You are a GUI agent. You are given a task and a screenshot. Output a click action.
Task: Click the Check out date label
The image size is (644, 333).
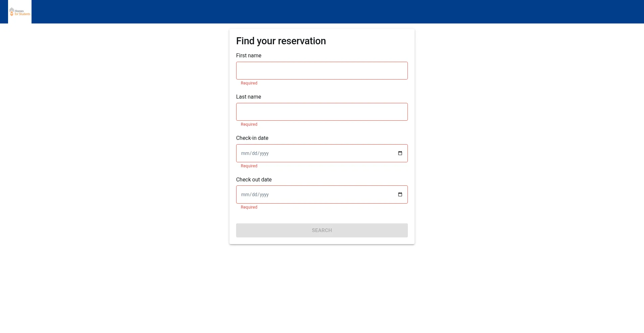[x=254, y=180]
